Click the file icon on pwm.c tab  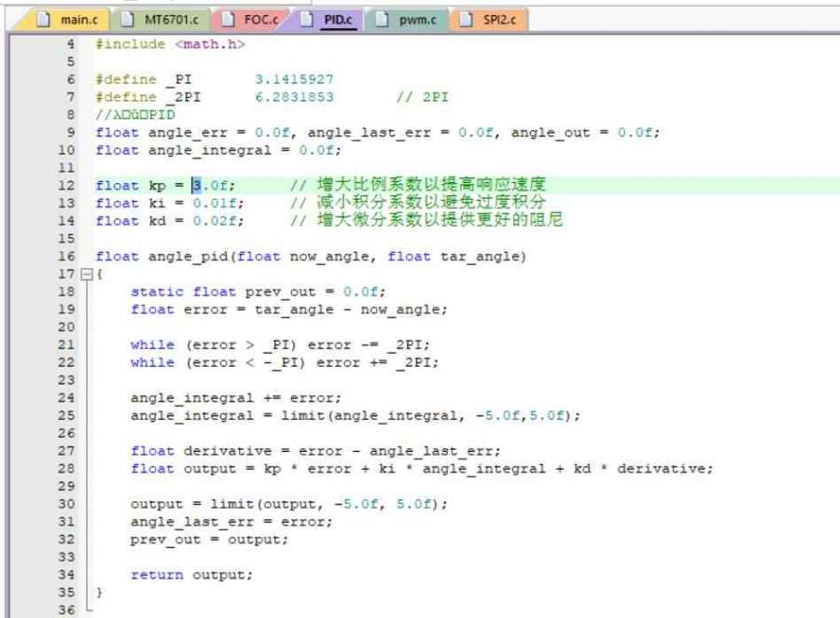coord(381,20)
